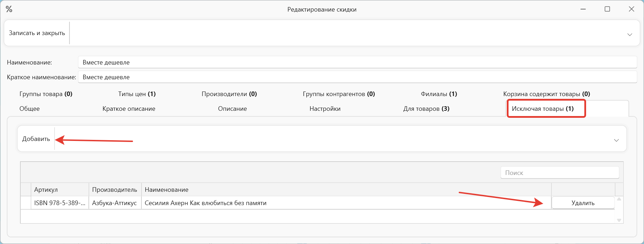Click the Записать и закрыть button

point(37,33)
